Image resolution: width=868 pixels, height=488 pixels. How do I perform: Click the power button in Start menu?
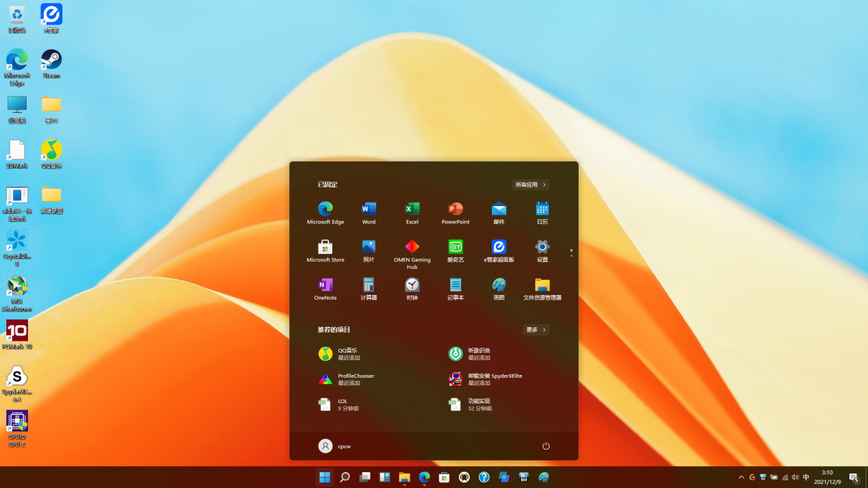pyautogui.click(x=546, y=446)
